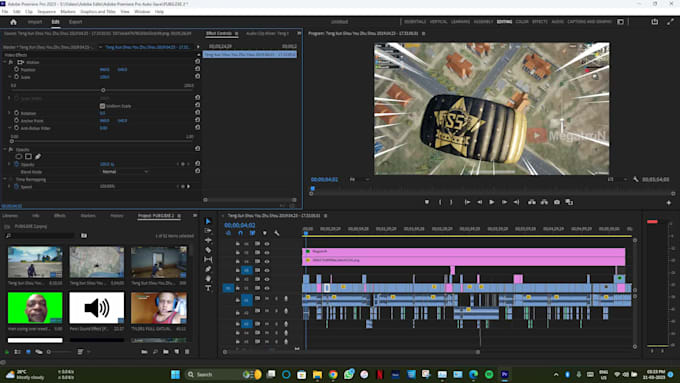Viewport: 680px width, 383px height.
Task: Go to Out point
Action: coord(517,202)
